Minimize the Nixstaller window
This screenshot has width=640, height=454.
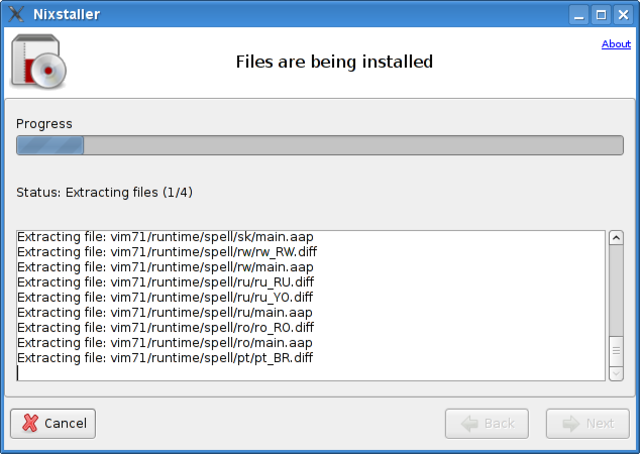580,14
